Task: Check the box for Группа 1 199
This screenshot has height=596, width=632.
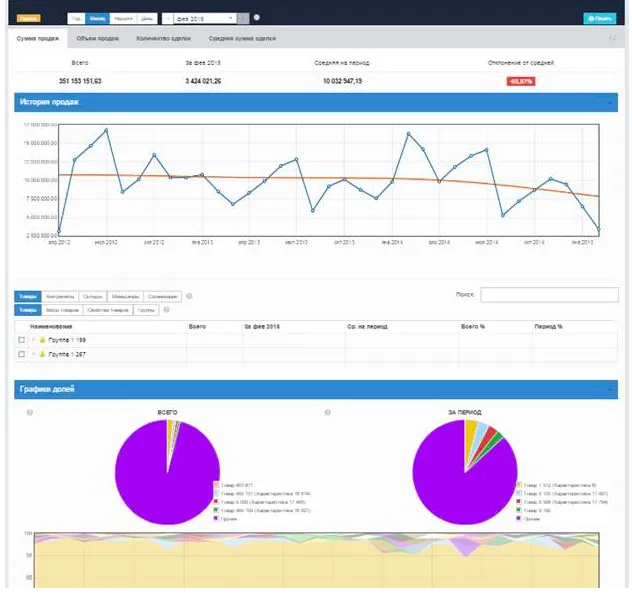Action: [22, 340]
